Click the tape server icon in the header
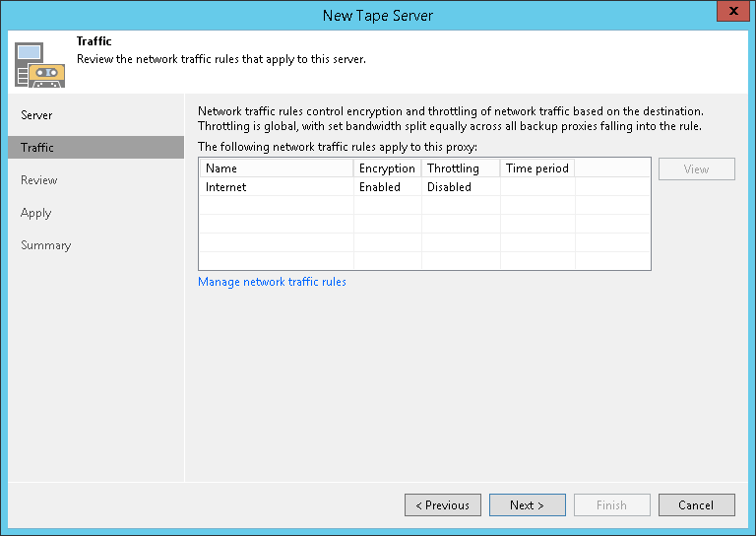This screenshot has width=756, height=536. [39, 63]
